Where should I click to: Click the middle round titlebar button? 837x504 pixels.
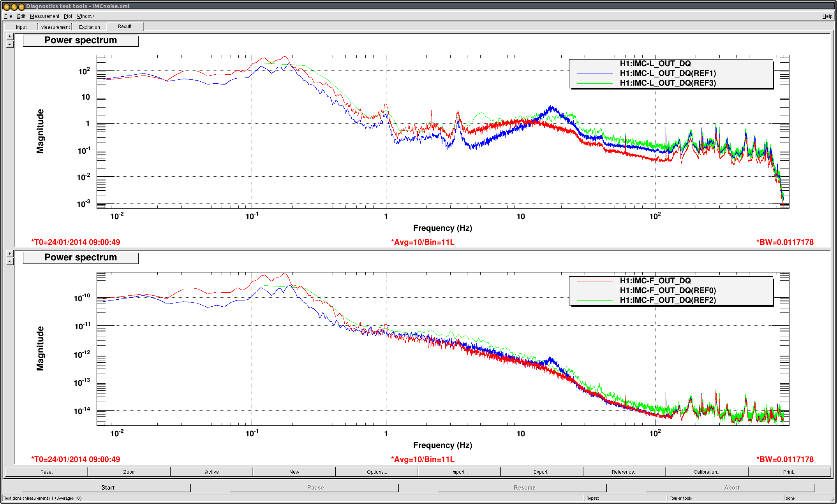tap(14, 7)
